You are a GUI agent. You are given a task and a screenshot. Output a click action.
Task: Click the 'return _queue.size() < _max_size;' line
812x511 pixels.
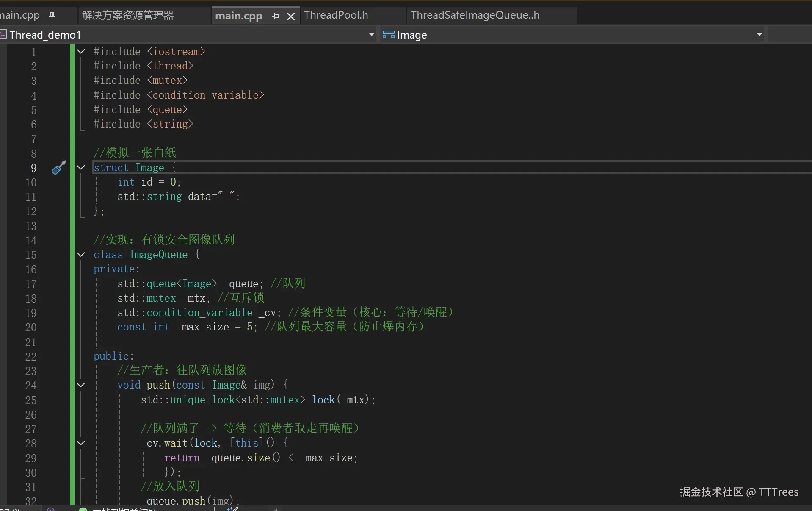point(261,458)
